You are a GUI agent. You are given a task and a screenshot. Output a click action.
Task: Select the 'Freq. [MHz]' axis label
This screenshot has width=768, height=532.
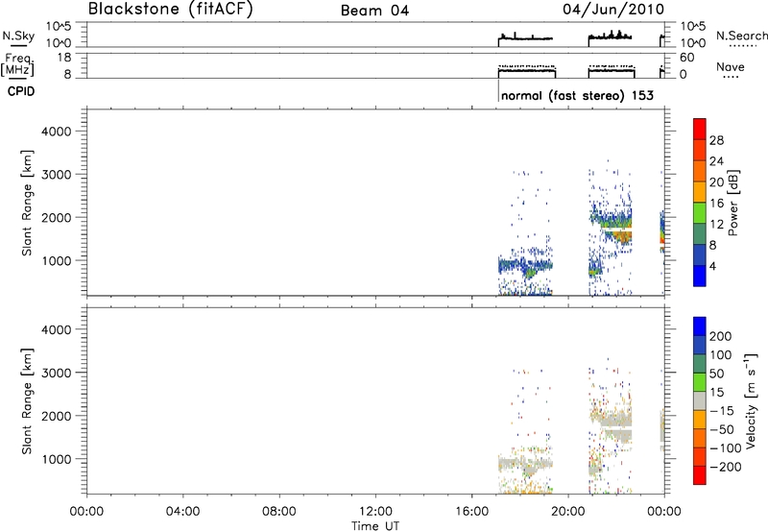(18, 64)
